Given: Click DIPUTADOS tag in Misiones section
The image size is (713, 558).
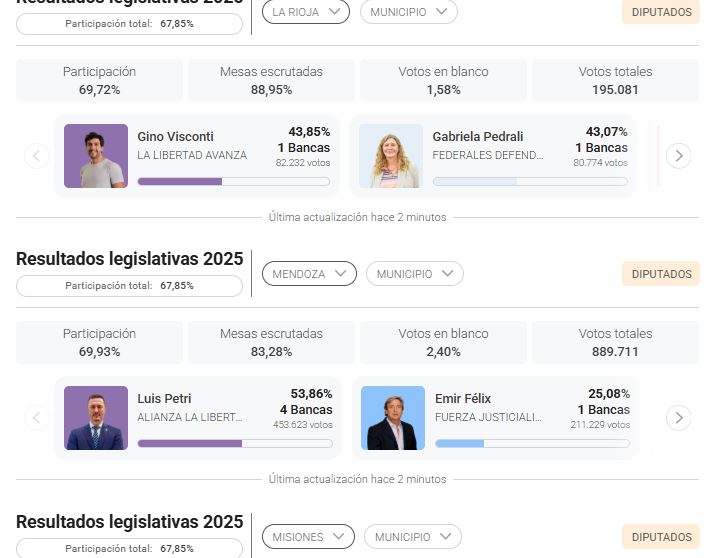Looking at the screenshot, I should tap(661, 537).
